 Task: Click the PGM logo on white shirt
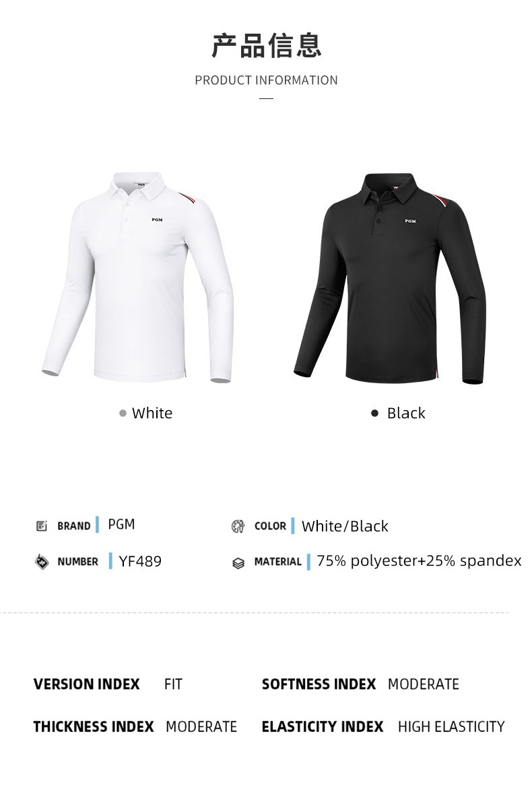158,220
